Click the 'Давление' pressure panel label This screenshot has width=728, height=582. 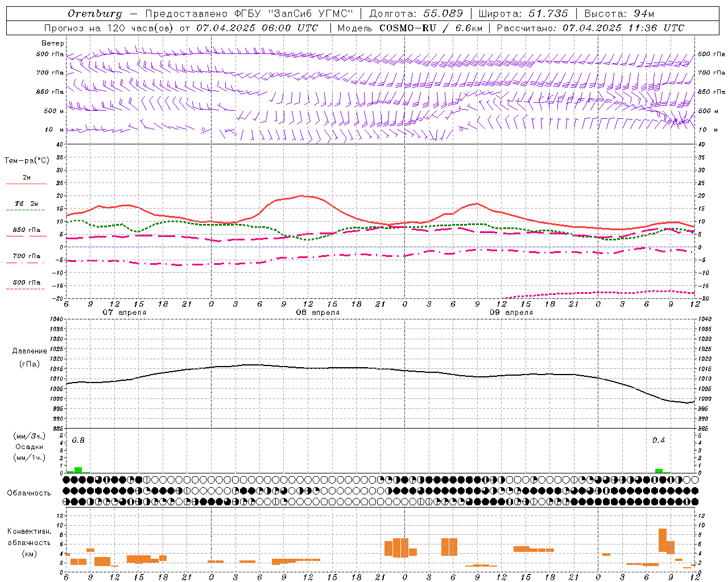pos(30,351)
